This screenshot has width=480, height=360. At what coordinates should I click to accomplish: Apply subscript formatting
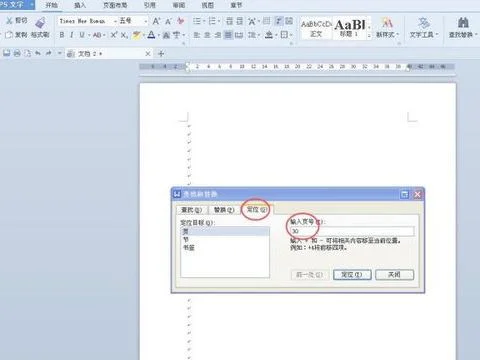pyautogui.click(x=124, y=35)
